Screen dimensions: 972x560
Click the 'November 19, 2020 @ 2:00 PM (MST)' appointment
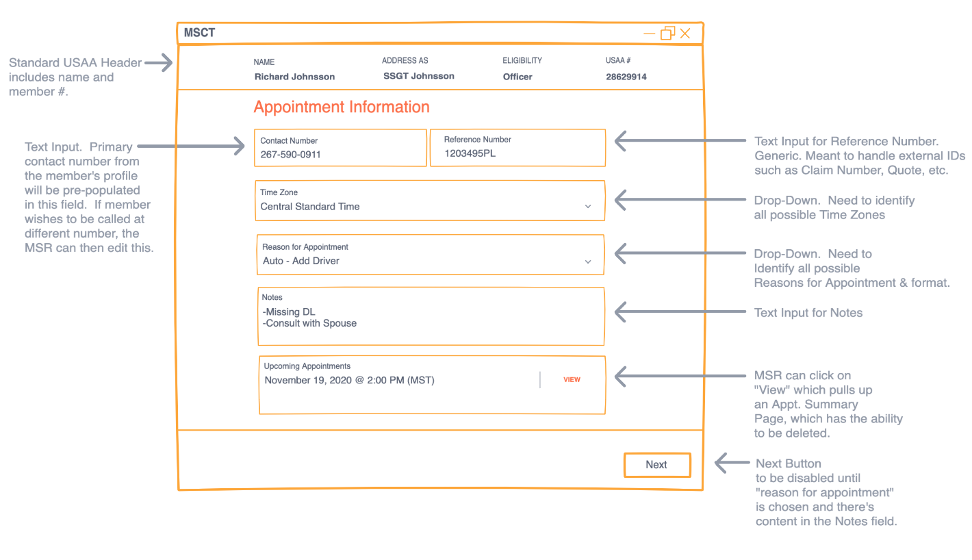click(x=350, y=380)
